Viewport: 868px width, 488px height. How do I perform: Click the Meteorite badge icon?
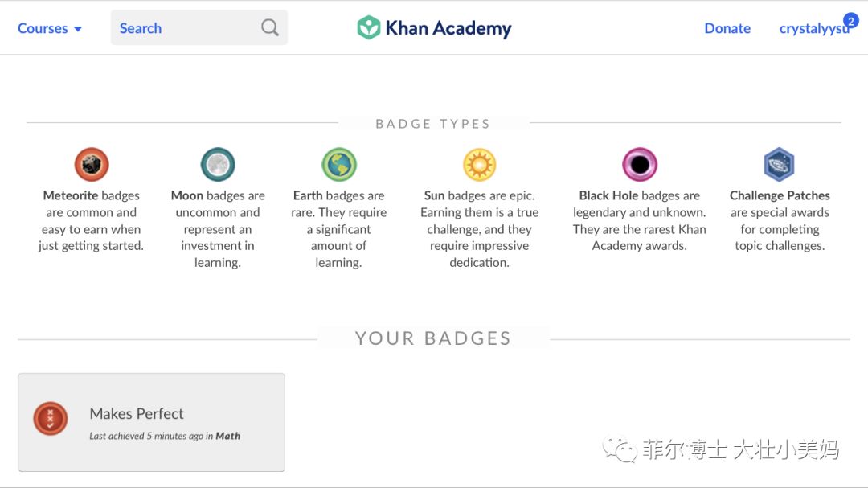click(x=92, y=165)
